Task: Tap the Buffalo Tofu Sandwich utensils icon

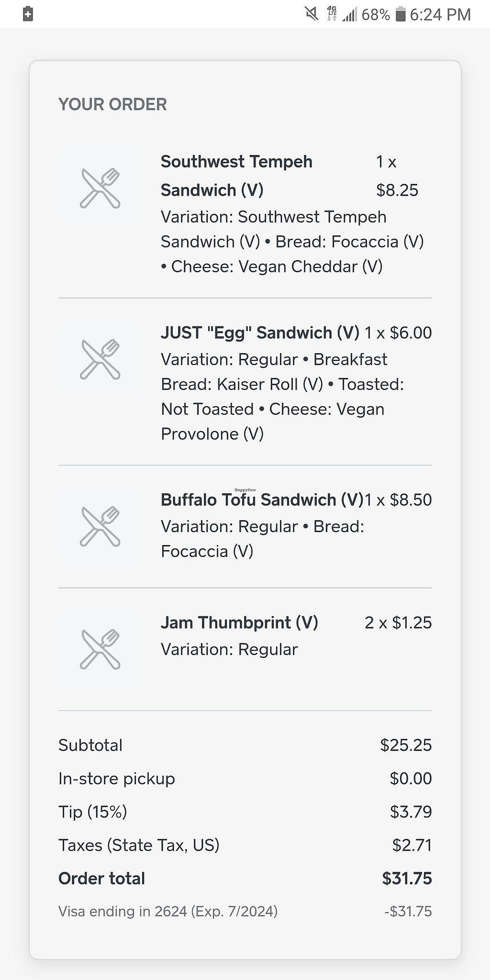Action: [100, 526]
